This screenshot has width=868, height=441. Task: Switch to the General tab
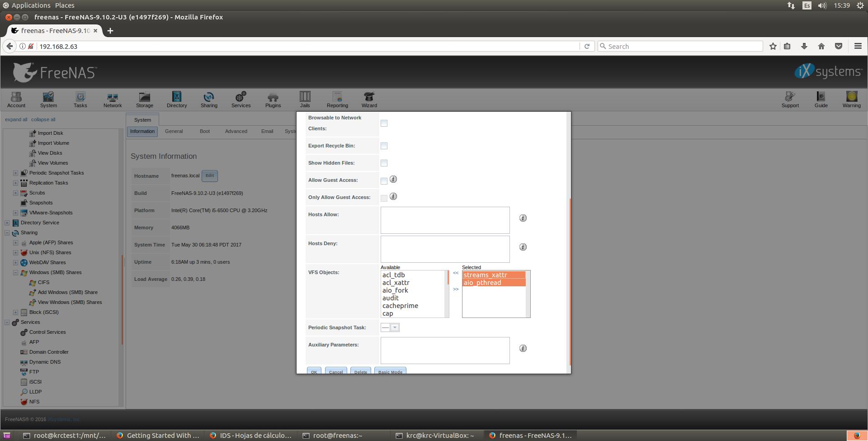point(174,131)
